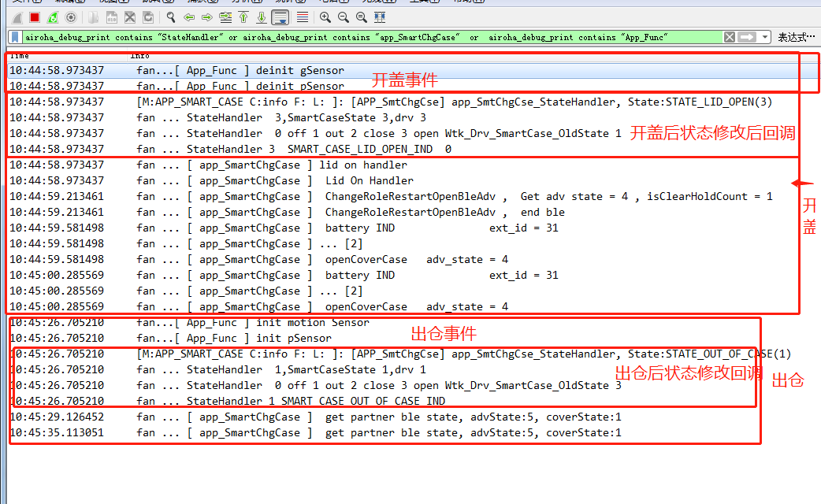Reset text to normal size
The height and width of the screenshot is (504, 821).
362,18
